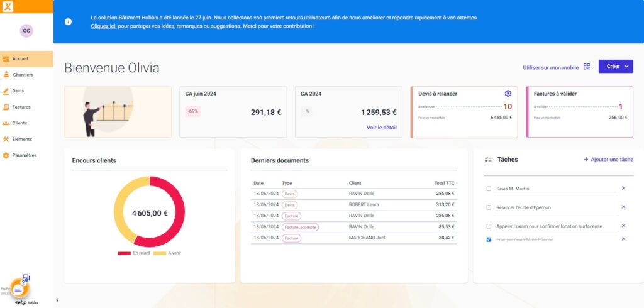Click the Voir le détail link
Screen dimensions: 644x308
pyautogui.click(x=381, y=128)
